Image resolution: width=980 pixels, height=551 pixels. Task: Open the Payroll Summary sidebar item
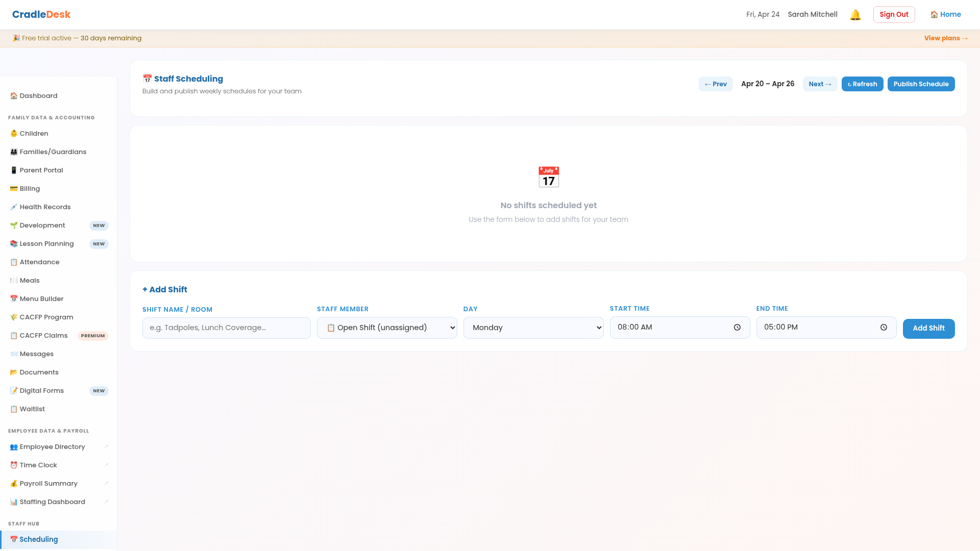pyautogui.click(x=48, y=484)
